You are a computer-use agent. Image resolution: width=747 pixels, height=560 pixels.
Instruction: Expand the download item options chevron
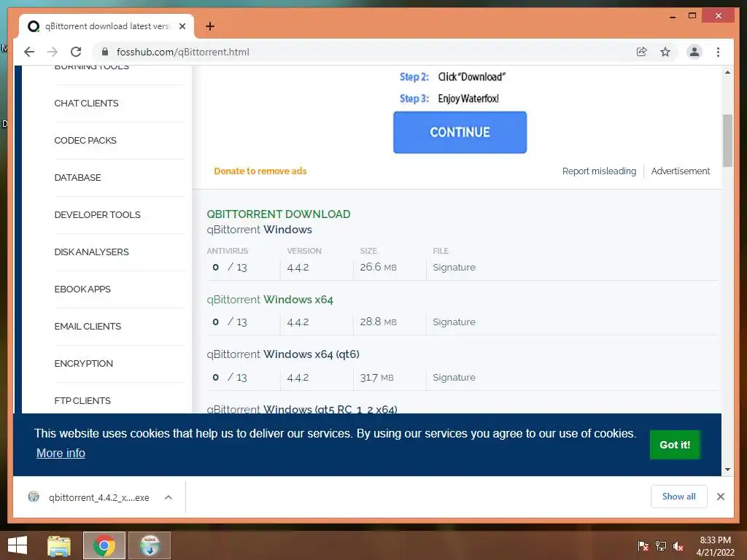click(x=169, y=497)
